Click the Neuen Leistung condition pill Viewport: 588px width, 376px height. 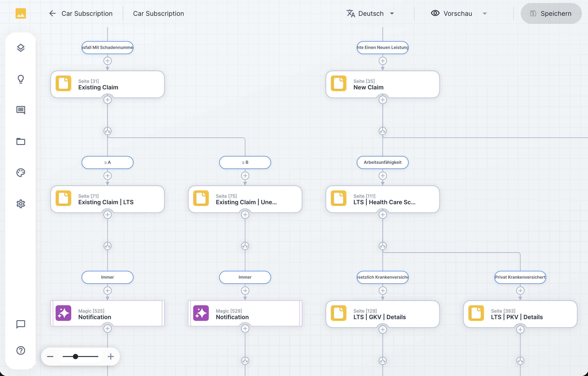[x=383, y=47]
